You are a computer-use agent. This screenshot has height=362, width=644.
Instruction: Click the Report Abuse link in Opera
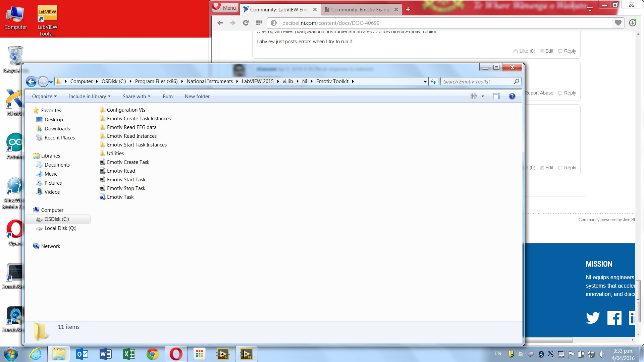pos(539,93)
